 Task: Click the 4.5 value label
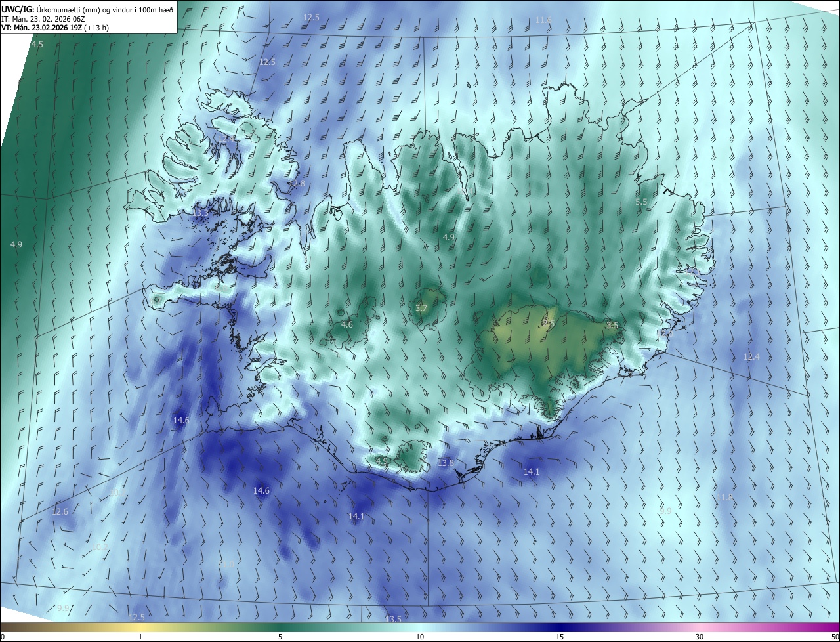click(37, 44)
